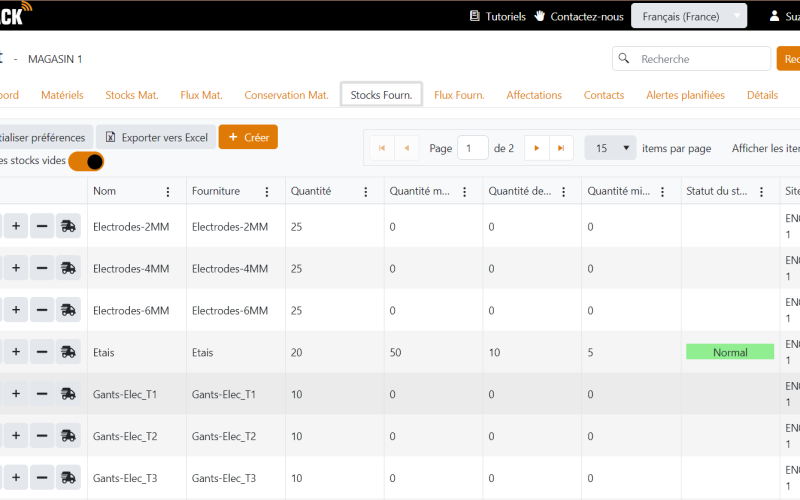The width and height of the screenshot is (800, 500).
Task: Click minus icon for Electrodes-2MM row
Action: tap(42, 226)
